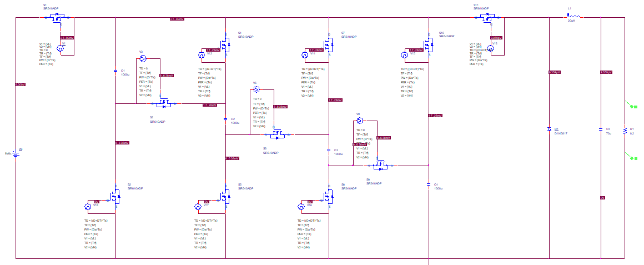Select the upper green voltage probe marker
The image size is (644, 265).
[x=631, y=104]
